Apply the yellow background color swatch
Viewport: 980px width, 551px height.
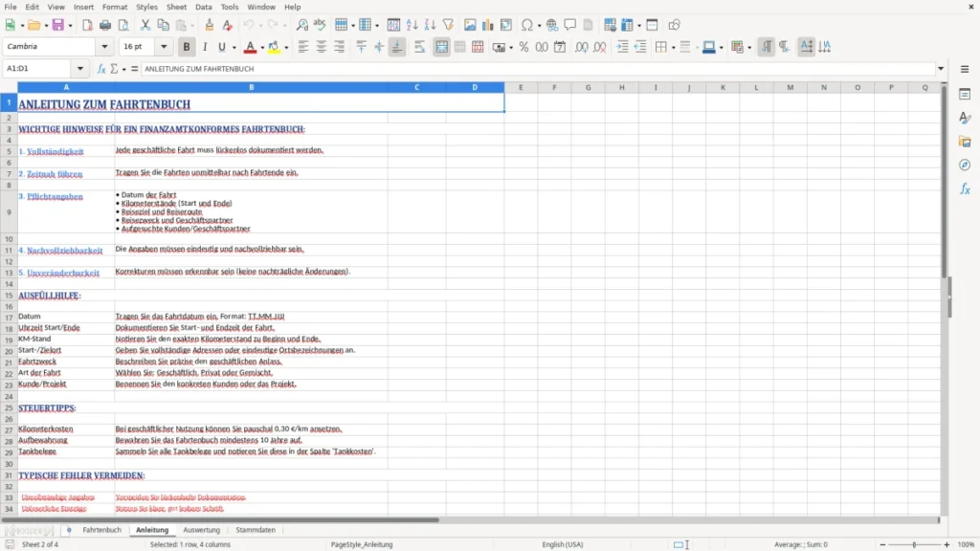click(274, 47)
